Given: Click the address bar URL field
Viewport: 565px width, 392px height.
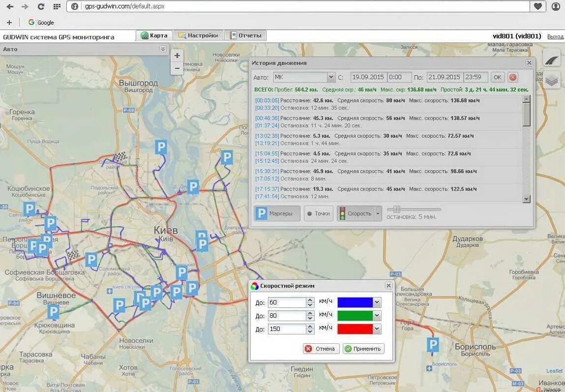Looking at the screenshot, I should (297, 6).
